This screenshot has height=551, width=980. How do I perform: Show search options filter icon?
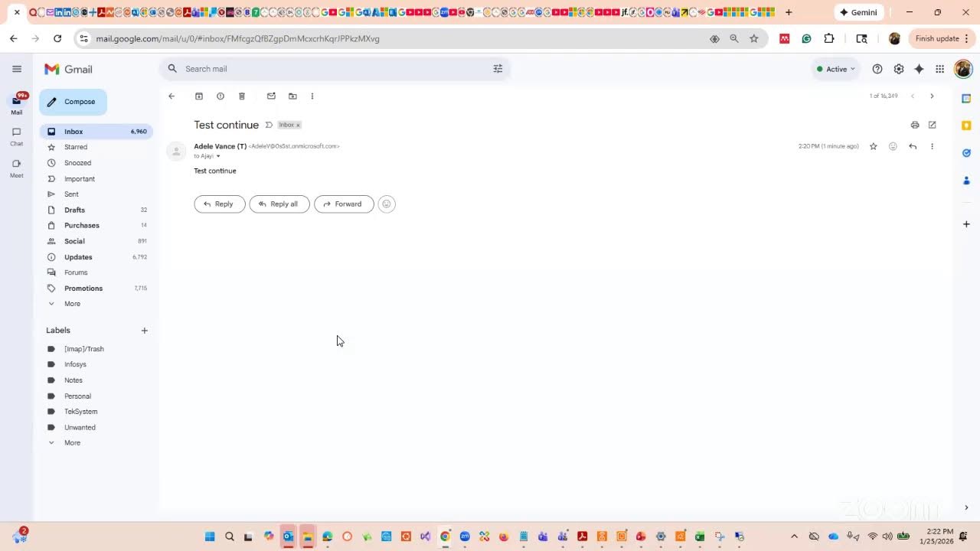tap(498, 69)
